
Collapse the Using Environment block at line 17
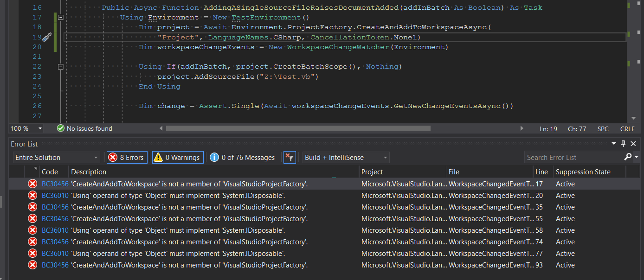tap(60, 18)
